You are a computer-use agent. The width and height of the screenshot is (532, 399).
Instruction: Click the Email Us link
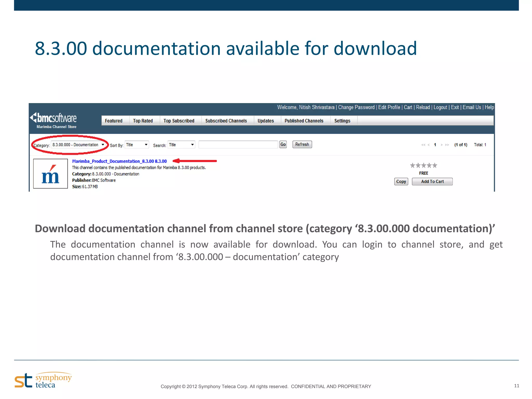point(472,107)
